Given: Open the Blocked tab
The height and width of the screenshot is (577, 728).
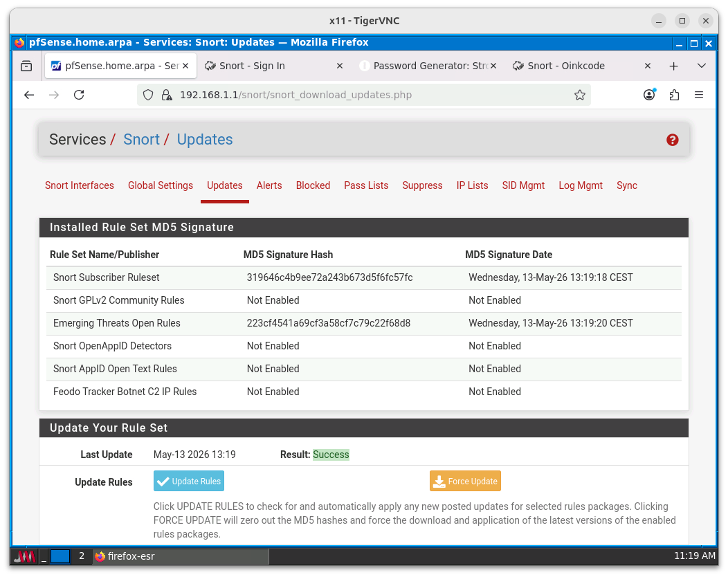Looking at the screenshot, I should coord(313,185).
